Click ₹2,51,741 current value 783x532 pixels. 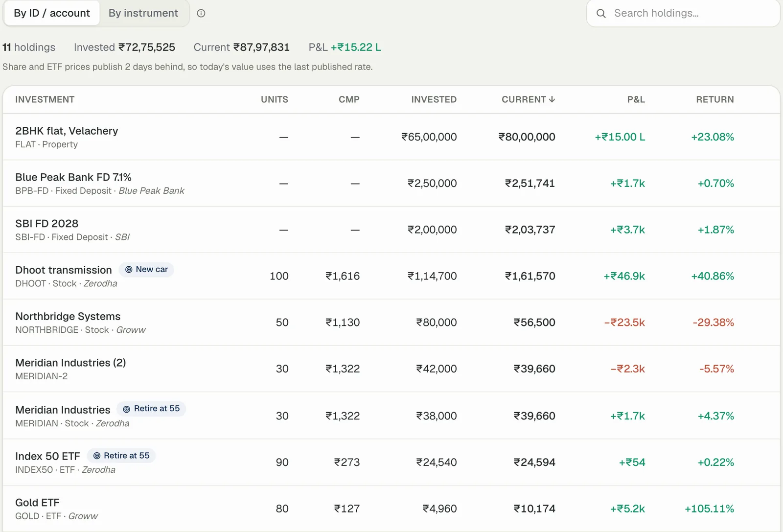click(530, 183)
